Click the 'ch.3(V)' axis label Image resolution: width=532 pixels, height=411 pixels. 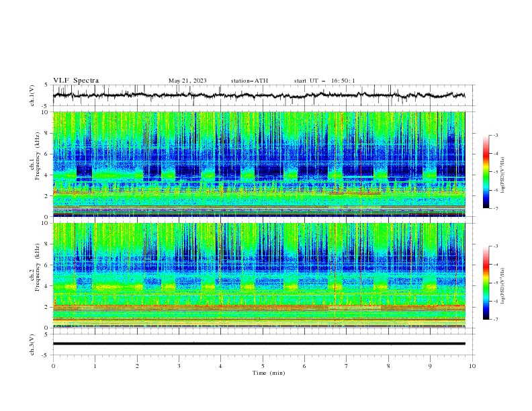pyautogui.click(x=32, y=345)
